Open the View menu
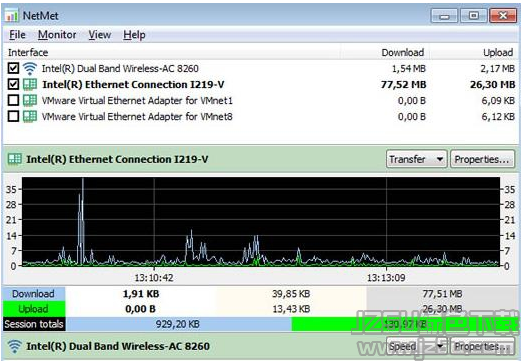This screenshot has width=521, height=361. tap(100, 35)
